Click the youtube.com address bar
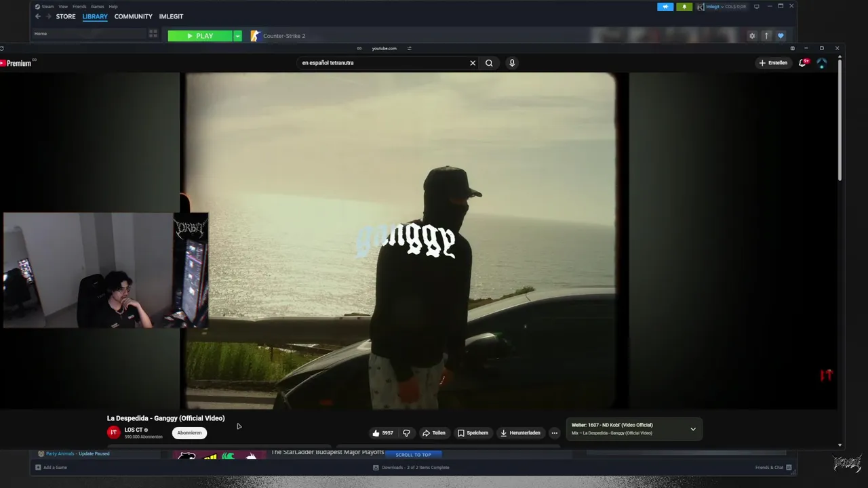Viewport: 868px width, 488px height. (x=384, y=48)
